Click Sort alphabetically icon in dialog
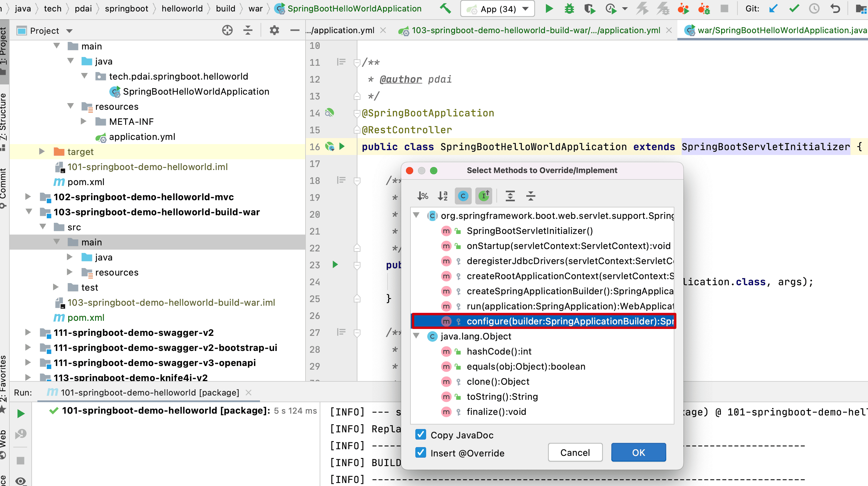This screenshot has height=486, width=868. [442, 196]
